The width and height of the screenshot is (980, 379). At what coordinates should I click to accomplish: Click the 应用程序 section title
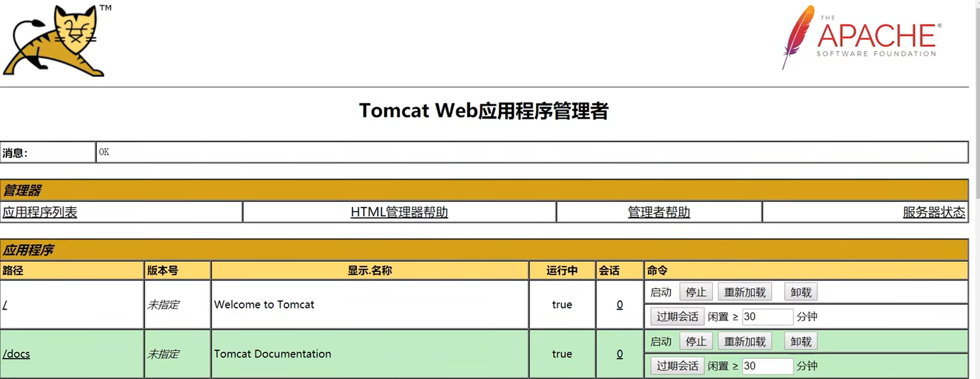coord(28,250)
